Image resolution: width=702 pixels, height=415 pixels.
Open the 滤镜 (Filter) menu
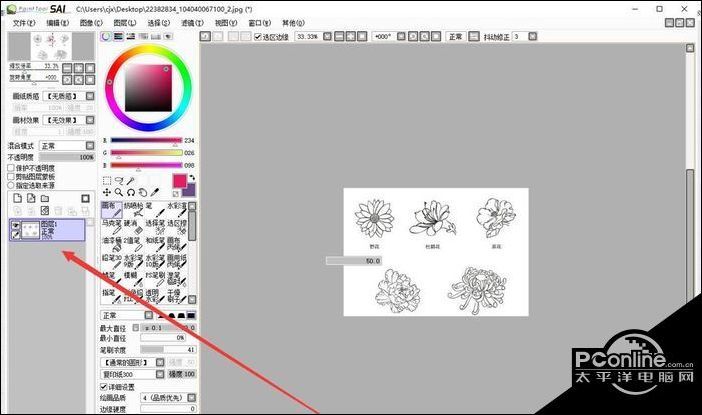coord(193,23)
